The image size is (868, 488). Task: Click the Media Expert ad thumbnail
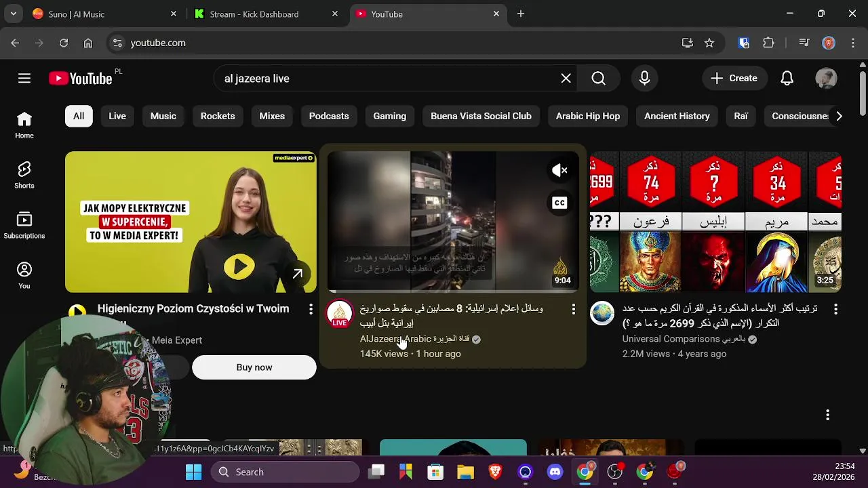(191, 222)
